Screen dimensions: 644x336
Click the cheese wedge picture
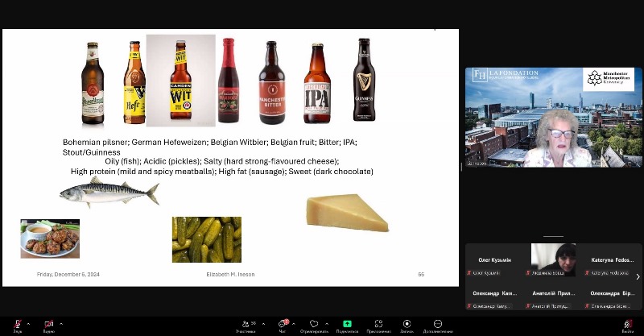click(x=348, y=213)
